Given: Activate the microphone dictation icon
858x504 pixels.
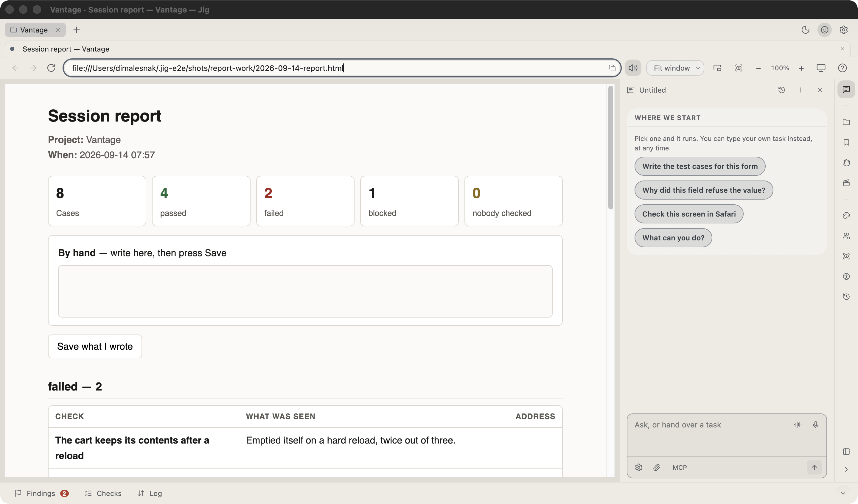Looking at the screenshot, I should (815, 425).
